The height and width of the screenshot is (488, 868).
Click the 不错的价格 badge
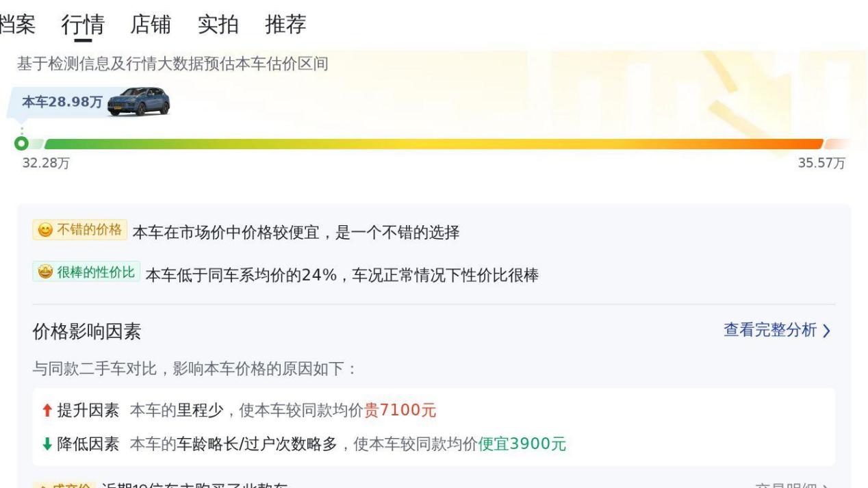pyautogui.click(x=79, y=230)
